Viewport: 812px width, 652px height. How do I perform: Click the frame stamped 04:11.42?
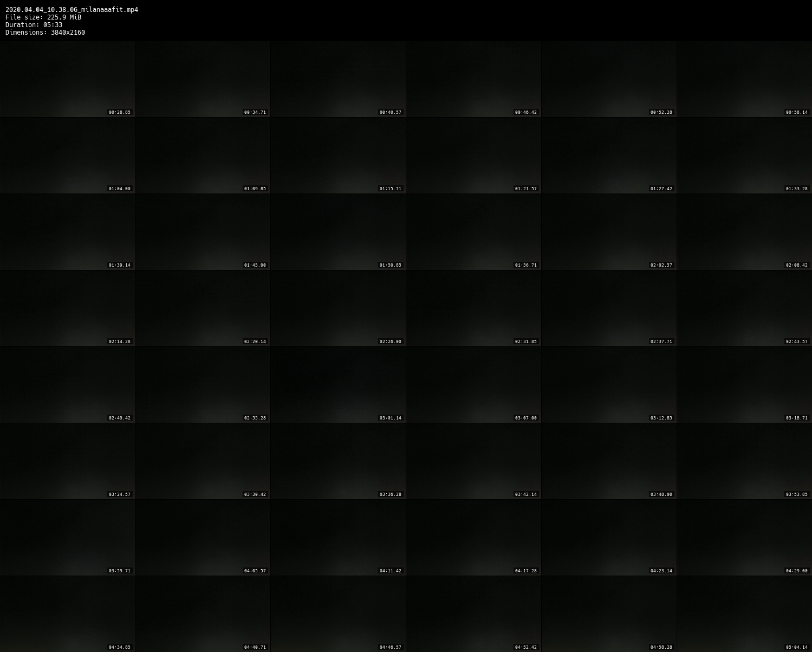pyautogui.click(x=338, y=538)
